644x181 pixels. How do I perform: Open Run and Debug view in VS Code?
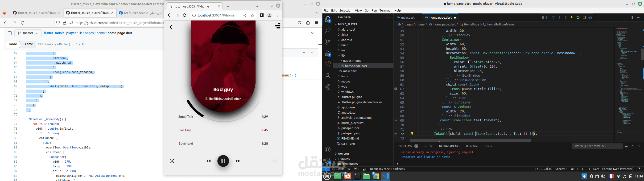pyautogui.click(x=328, y=53)
